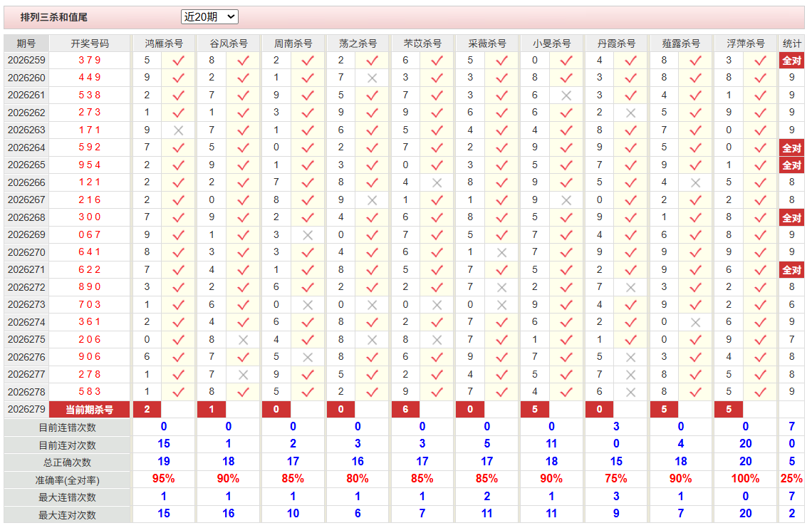Click the 全对 badge in row 2026268
This screenshot has height=528, width=812.
[x=791, y=217]
